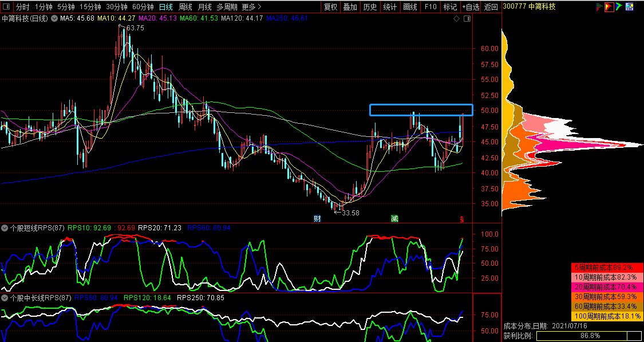Click the sidebar panel icon left of 分时
This screenshot has height=342, width=644.
pos(6,7)
